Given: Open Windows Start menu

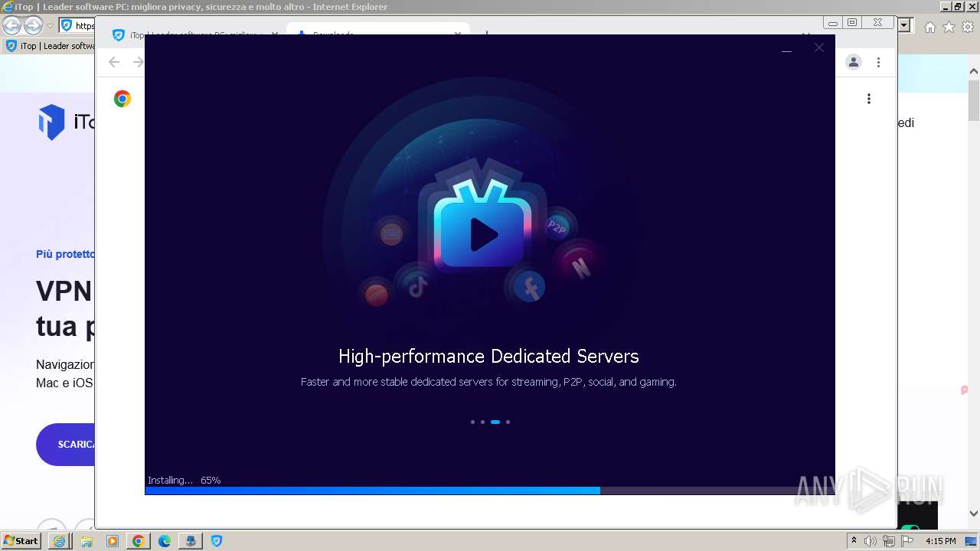Looking at the screenshot, I should pos(21,540).
